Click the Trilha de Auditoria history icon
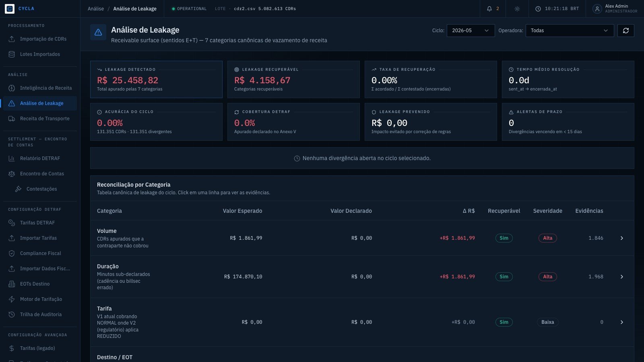644x362 pixels. (12, 315)
